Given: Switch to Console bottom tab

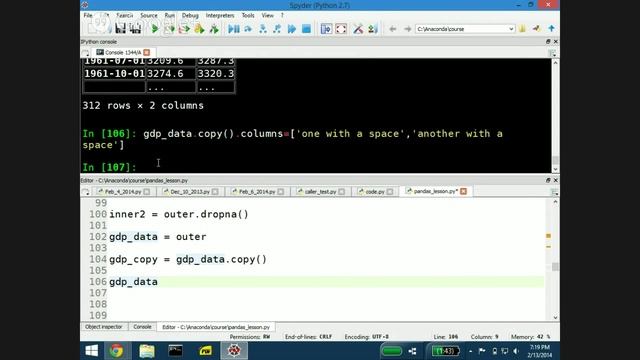Looking at the screenshot, I should click(142, 327).
